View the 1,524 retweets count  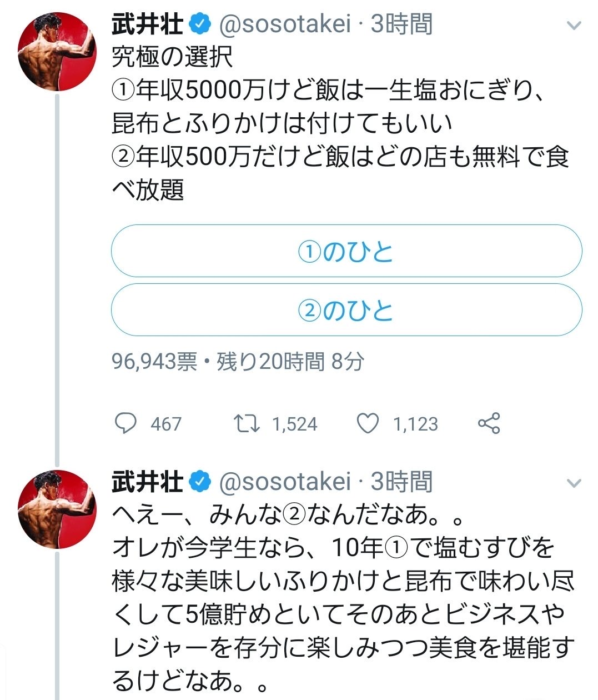click(294, 424)
